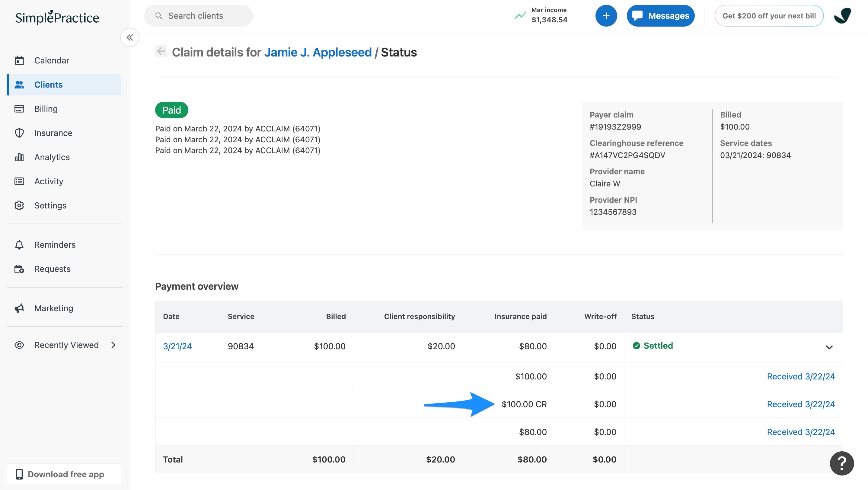Click Provider NPI 1234567893
Viewport: 868px width, 490px height.
[613, 212]
